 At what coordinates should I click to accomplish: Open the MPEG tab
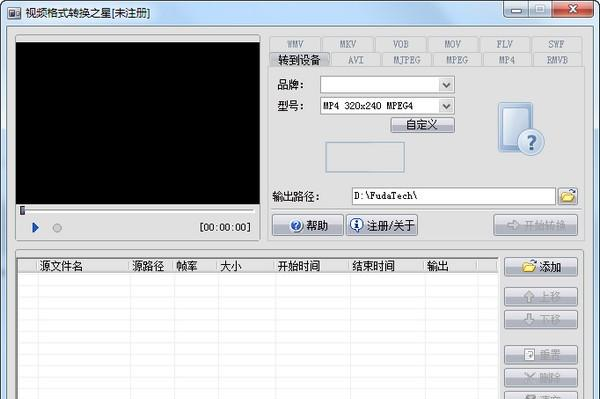(x=457, y=60)
